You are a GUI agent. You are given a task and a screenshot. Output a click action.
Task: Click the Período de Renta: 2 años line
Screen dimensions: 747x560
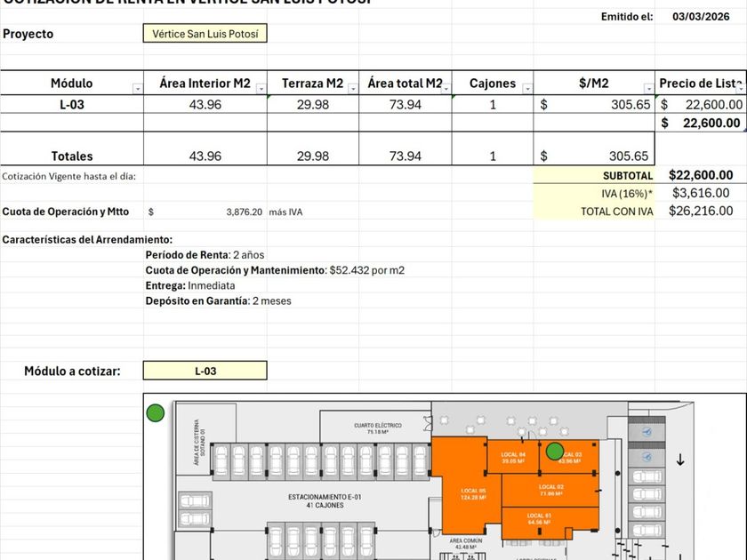coord(205,255)
